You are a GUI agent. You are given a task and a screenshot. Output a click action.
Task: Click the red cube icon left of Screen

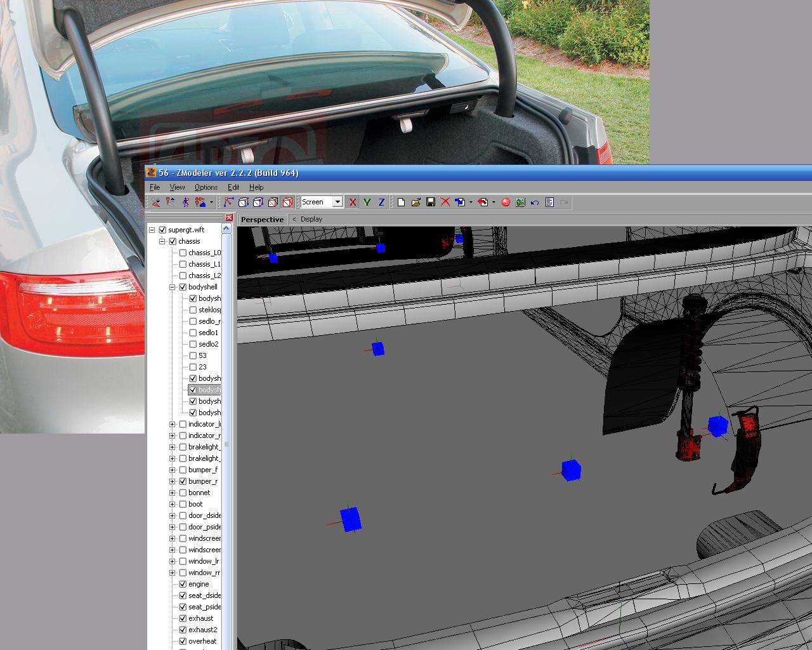[x=287, y=202]
